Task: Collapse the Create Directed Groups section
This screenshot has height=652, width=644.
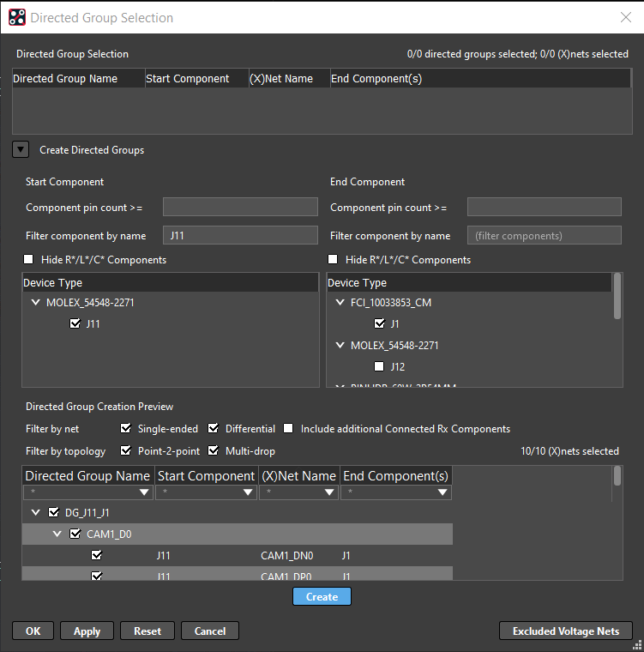Action: [x=20, y=149]
